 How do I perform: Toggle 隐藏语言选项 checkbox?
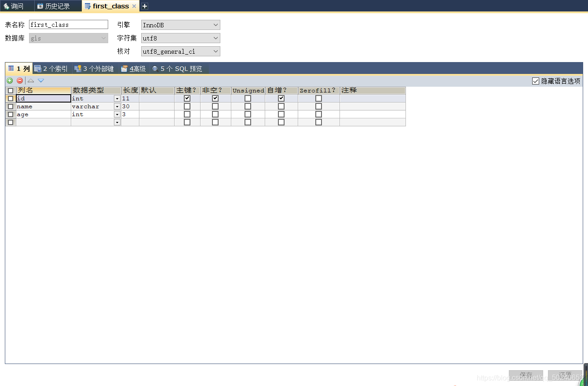(x=536, y=81)
